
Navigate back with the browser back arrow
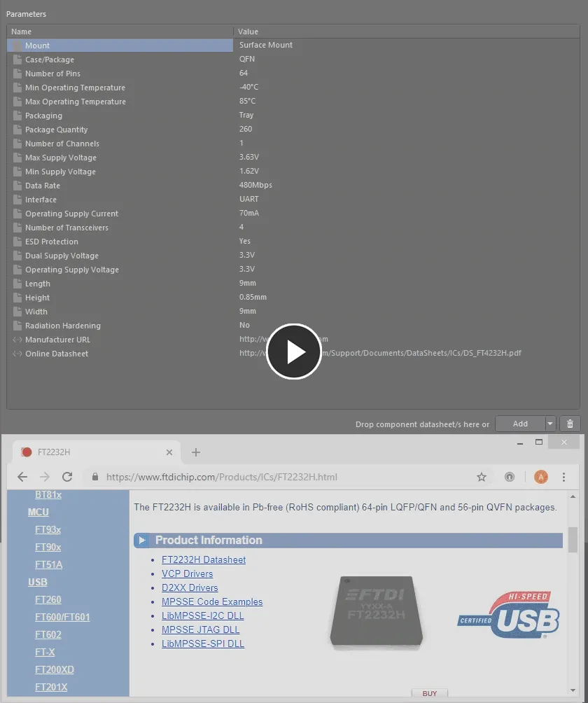(x=22, y=477)
